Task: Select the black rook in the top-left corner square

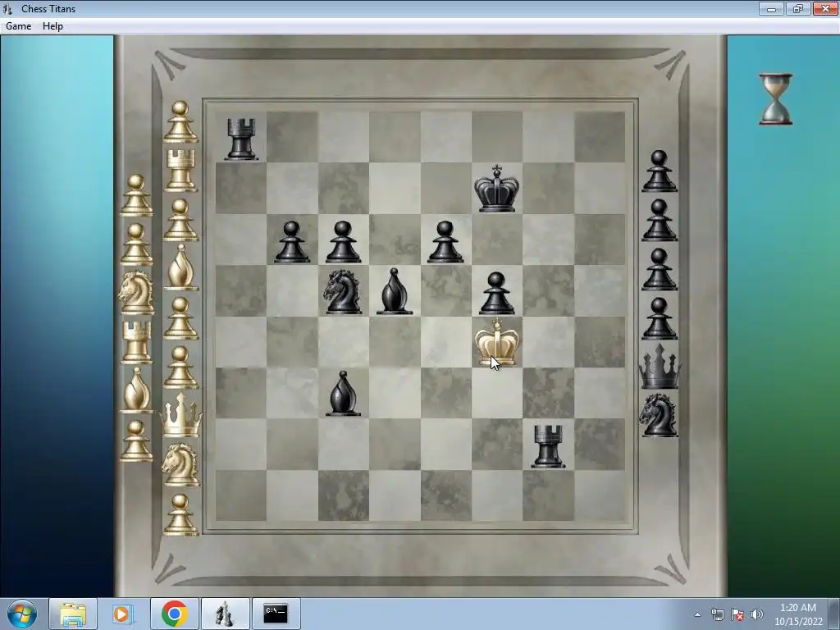Action: [x=241, y=139]
